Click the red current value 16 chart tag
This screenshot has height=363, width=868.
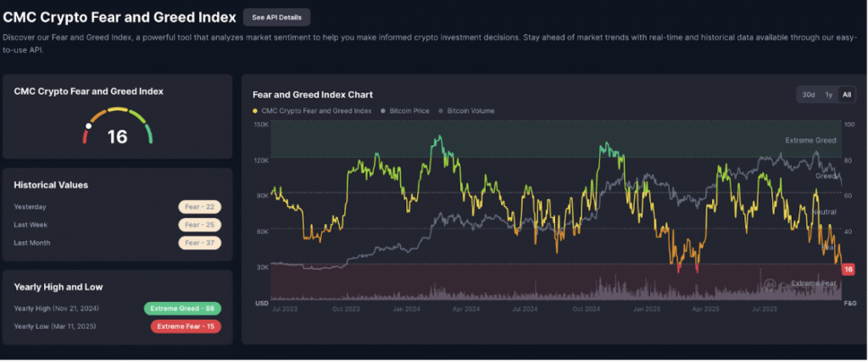point(848,270)
